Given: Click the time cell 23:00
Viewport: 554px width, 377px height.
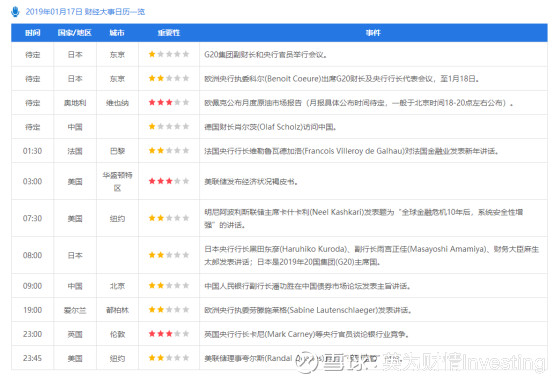Looking at the screenshot, I should pos(33,334).
